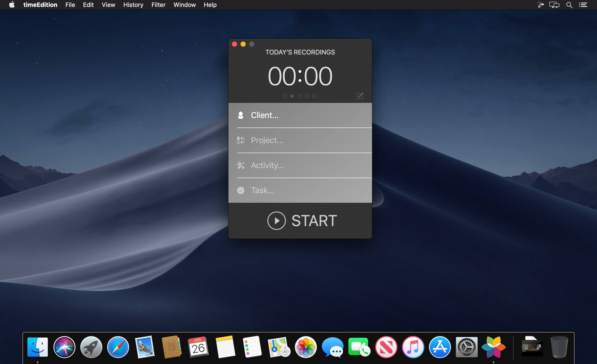
Task: Select the third page indicator dot
Action: pyautogui.click(x=299, y=96)
